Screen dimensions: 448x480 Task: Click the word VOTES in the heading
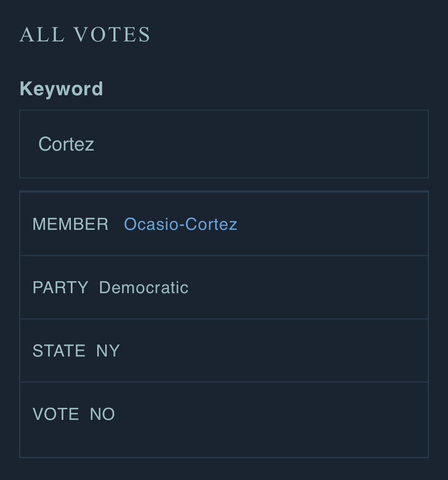[x=112, y=35]
